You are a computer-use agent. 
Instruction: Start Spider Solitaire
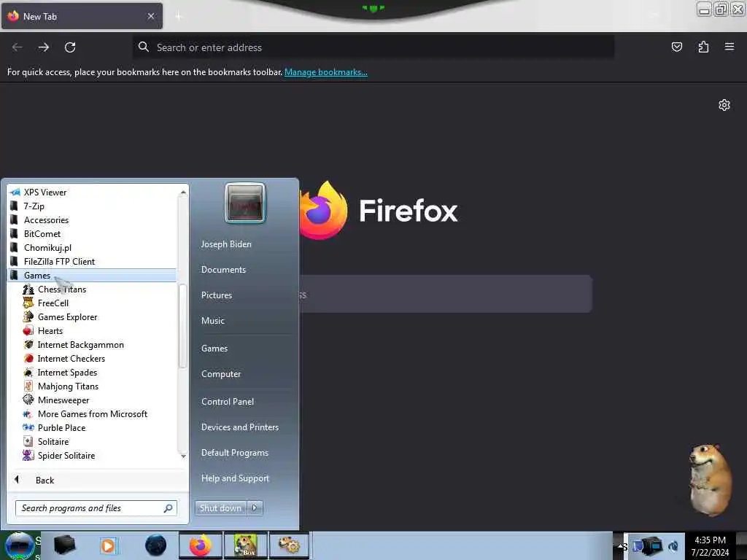(x=66, y=455)
